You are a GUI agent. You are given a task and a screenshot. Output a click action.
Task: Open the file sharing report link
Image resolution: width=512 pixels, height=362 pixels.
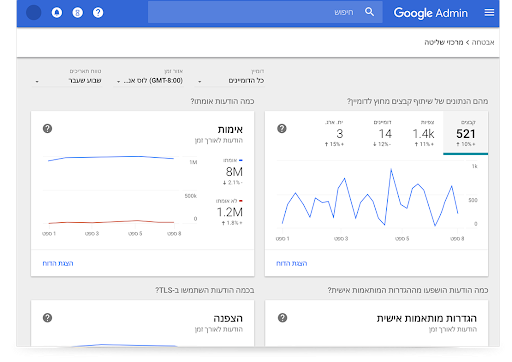[x=291, y=263]
